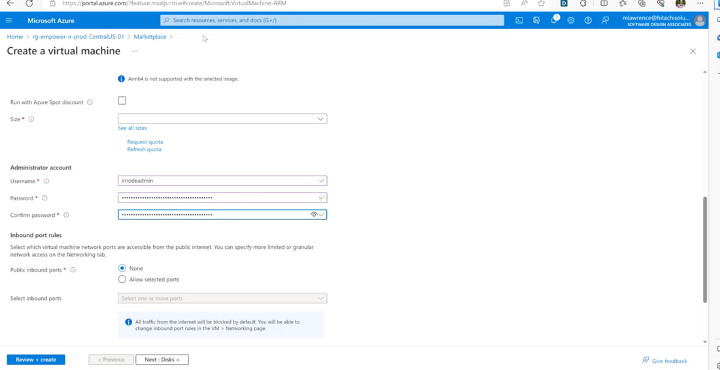Click the browser address bar URL
This screenshot has width=720, height=370.
click(174, 3)
